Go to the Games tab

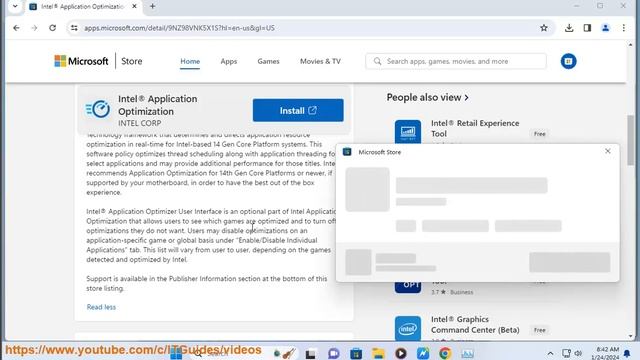[268, 61]
